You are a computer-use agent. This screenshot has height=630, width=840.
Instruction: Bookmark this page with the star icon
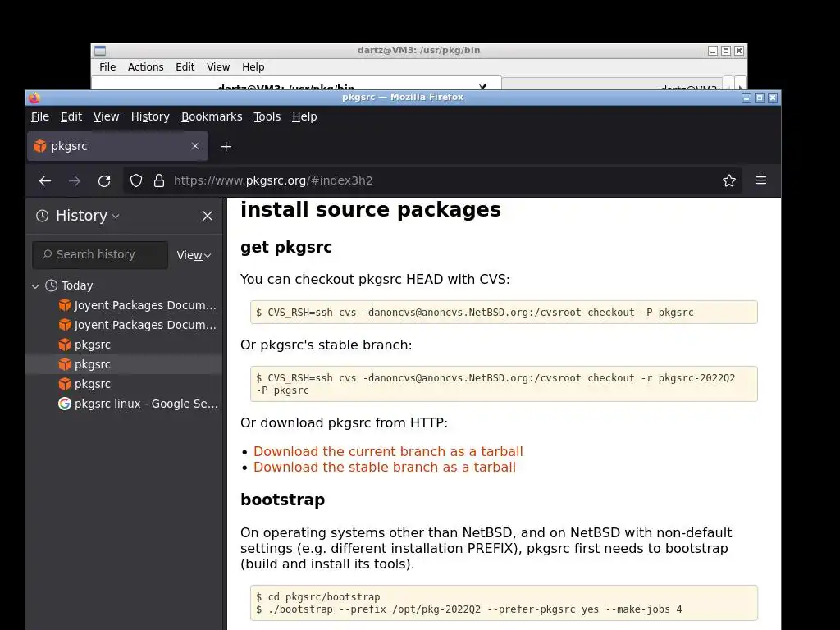click(728, 180)
